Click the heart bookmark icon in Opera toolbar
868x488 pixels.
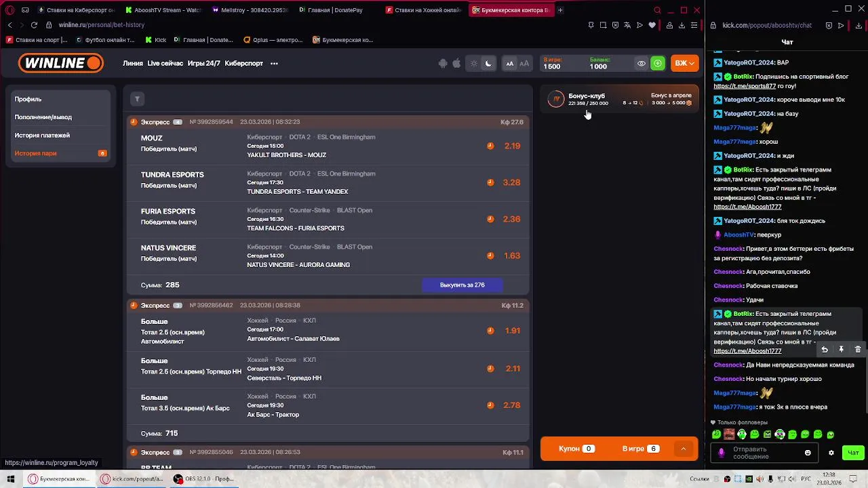(x=652, y=25)
